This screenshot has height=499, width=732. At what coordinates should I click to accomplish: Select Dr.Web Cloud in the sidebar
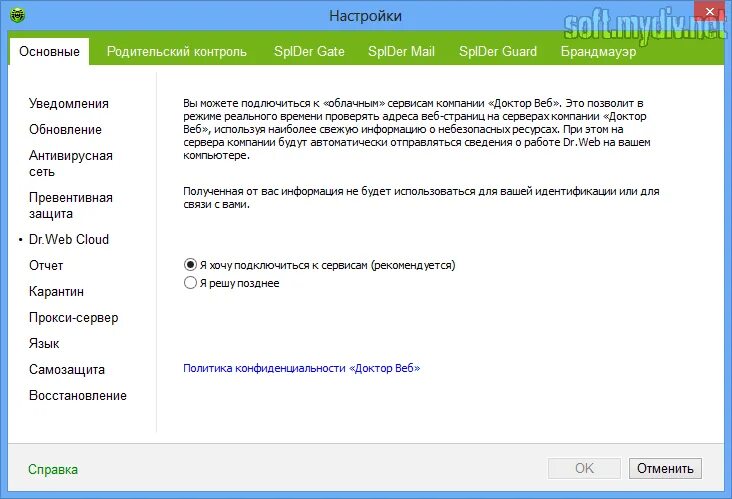point(69,239)
